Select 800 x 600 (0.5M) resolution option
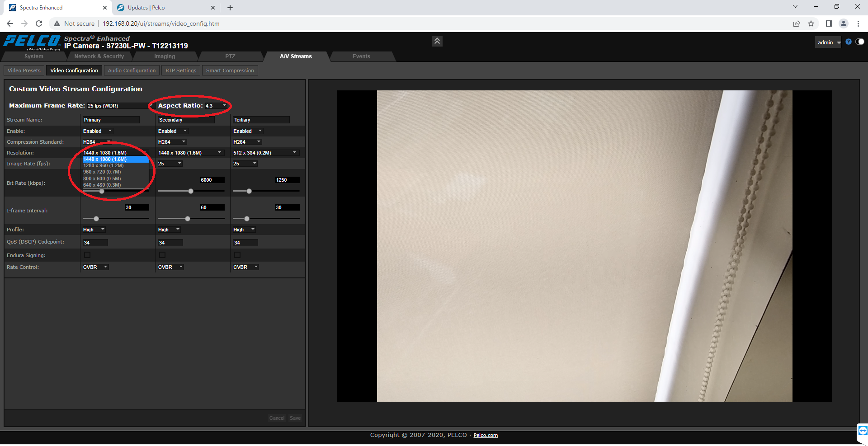The width and height of the screenshot is (868, 446). 116,178
